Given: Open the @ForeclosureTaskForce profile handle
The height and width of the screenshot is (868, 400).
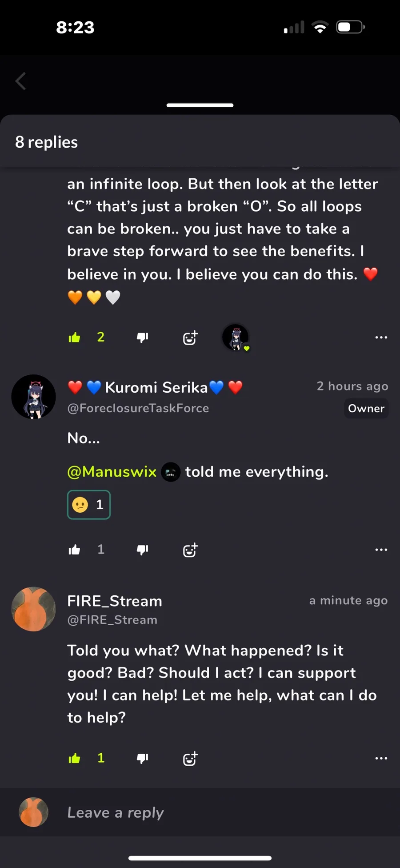Looking at the screenshot, I should pos(138,408).
